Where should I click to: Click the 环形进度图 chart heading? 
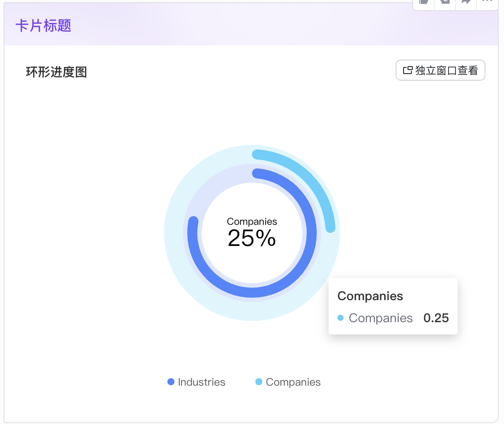pyautogui.click(x=56, y=72)
